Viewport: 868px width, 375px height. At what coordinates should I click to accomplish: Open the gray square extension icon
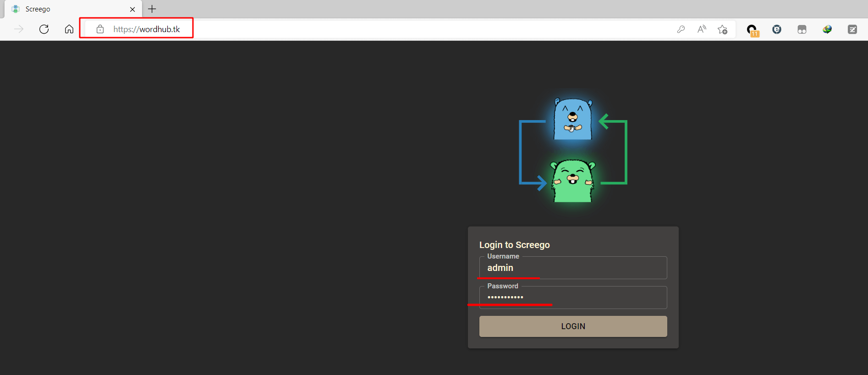802,29
